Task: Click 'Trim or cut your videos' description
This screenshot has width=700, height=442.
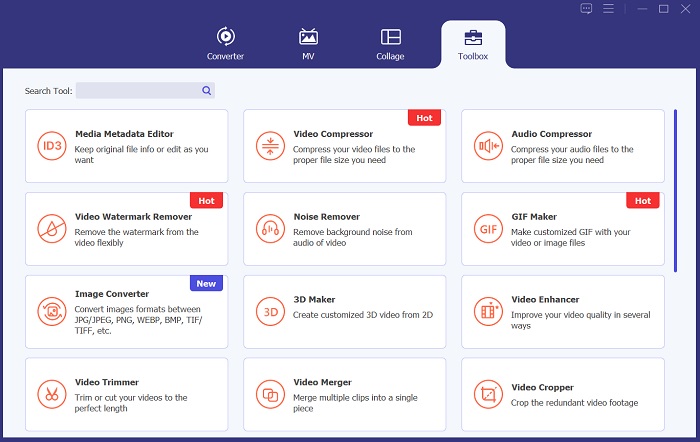Action: [131, 403]
